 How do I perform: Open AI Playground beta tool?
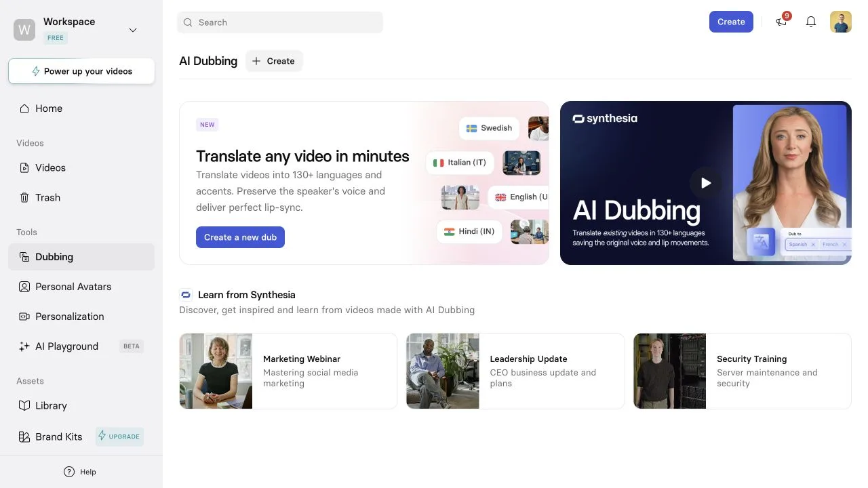point(81,346)
